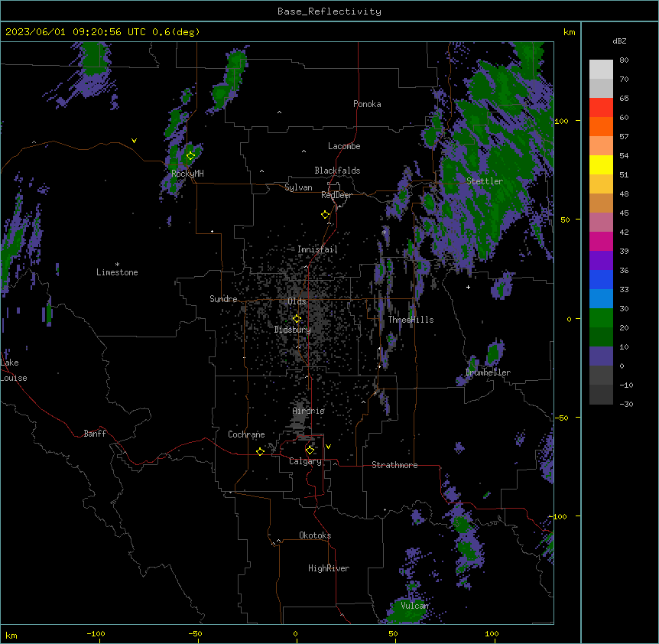Click the yellow diamond marker between Olds and Didsbury
Image resolution: width=659 pixels, height=644 pixels.
tap(297, 319)
